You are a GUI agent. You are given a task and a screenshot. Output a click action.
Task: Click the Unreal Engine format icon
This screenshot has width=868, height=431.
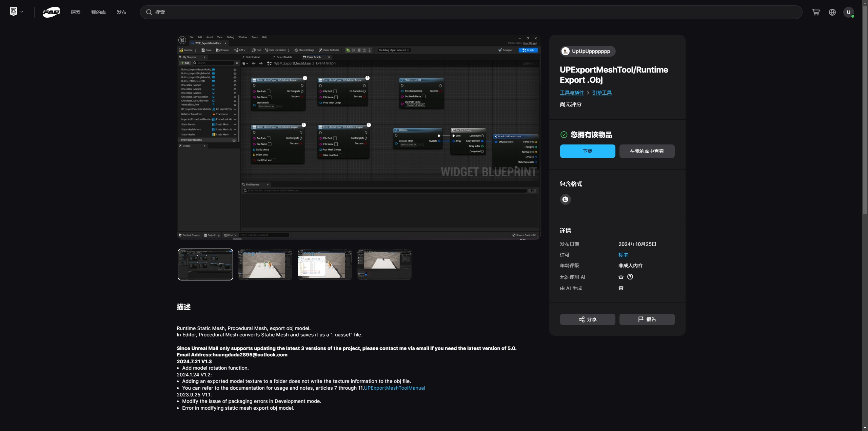click(565, 199)
